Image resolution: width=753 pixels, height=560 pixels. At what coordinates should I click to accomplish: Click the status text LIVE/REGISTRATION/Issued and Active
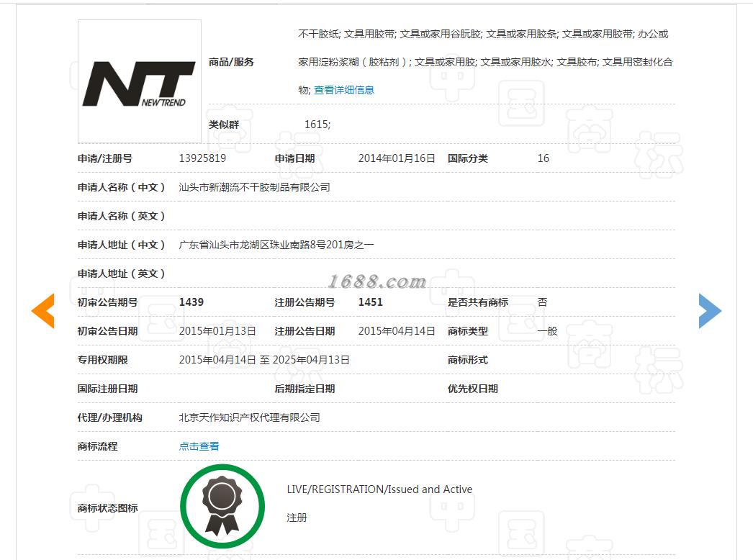(x=379, y=489)
